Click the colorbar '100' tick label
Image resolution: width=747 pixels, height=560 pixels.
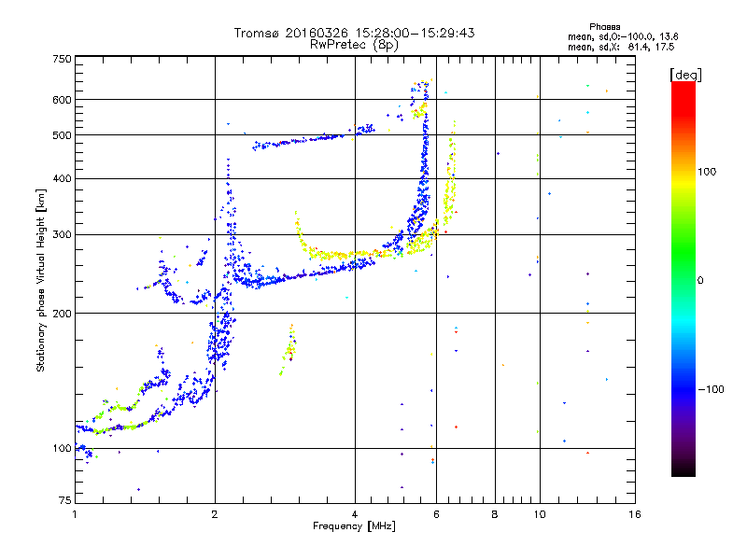coord(707,172)
